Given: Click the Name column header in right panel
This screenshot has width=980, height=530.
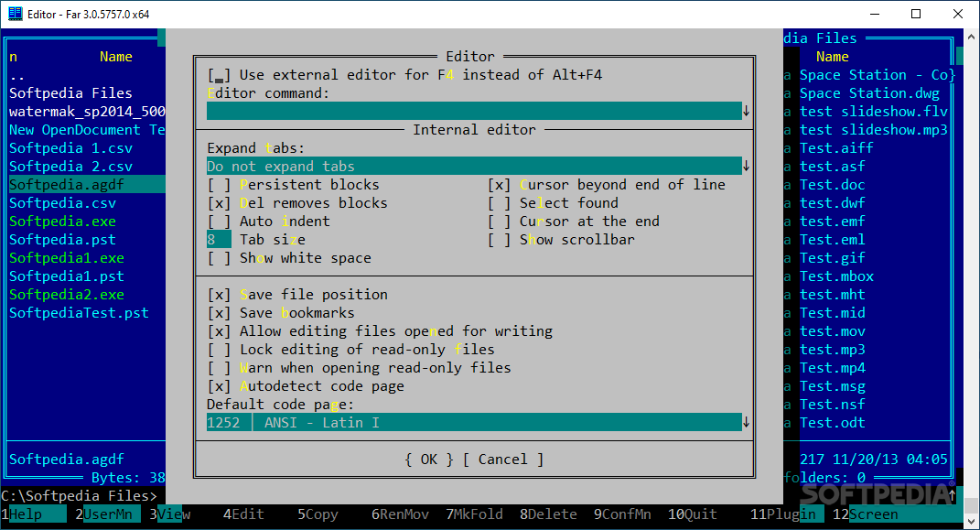Looking at the screenshot, I should [833, 57].
